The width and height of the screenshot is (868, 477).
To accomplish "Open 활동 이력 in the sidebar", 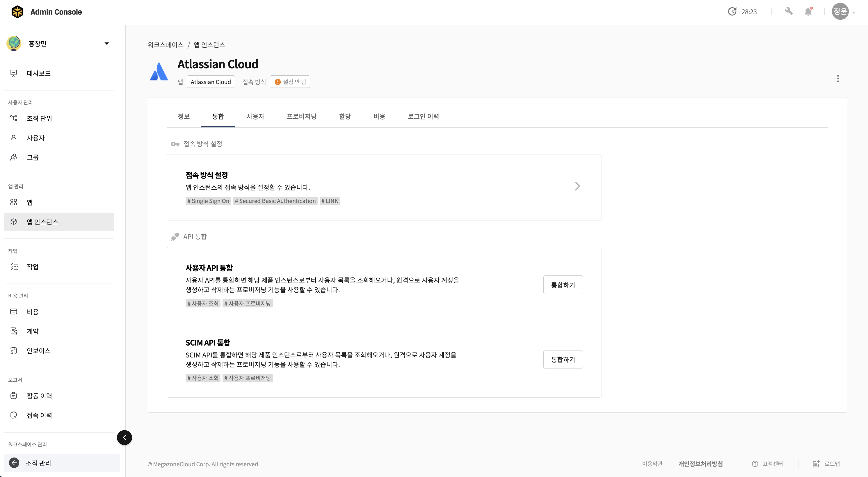I will pos(59,396).
